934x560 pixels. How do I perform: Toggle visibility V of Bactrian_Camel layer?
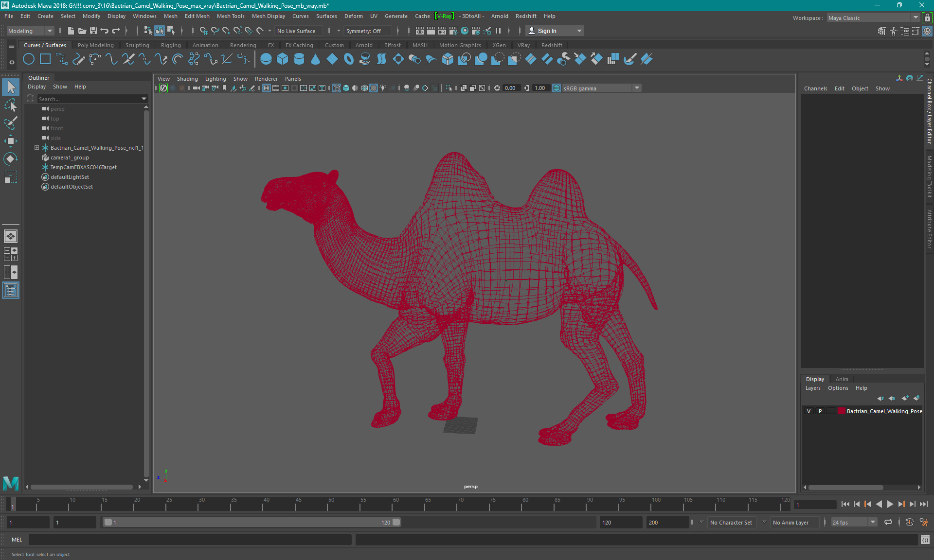[809, 411]
